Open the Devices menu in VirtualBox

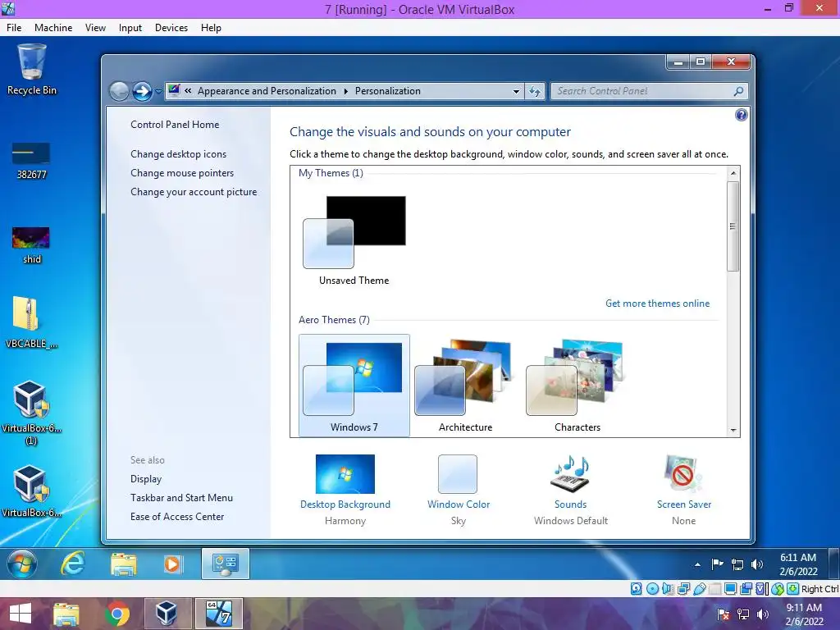pyautogui.click(x=171, y=28)
